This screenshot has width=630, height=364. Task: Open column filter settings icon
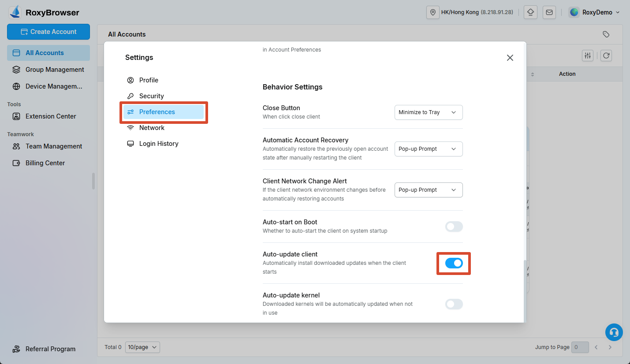point(588,56)
